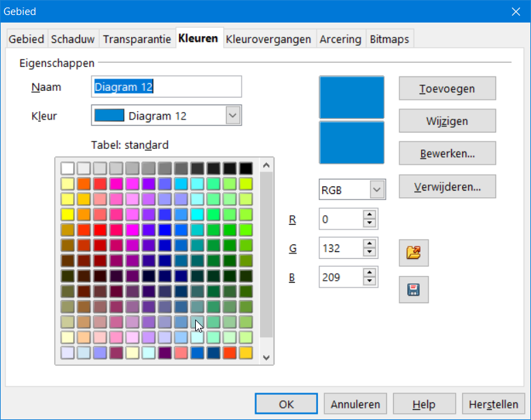Click the R value field showing 0
Image resolution: width=531 pixels, height=420 pixels.
341,219
